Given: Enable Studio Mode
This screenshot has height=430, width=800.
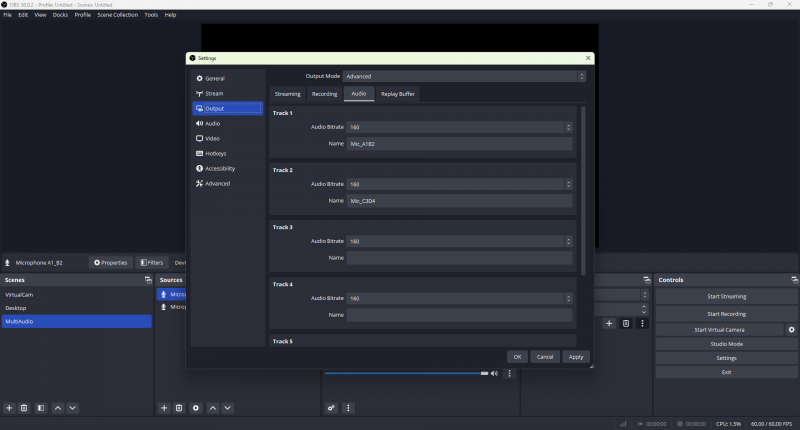Looking at the screenshot, I should click(x=727, y=344).
